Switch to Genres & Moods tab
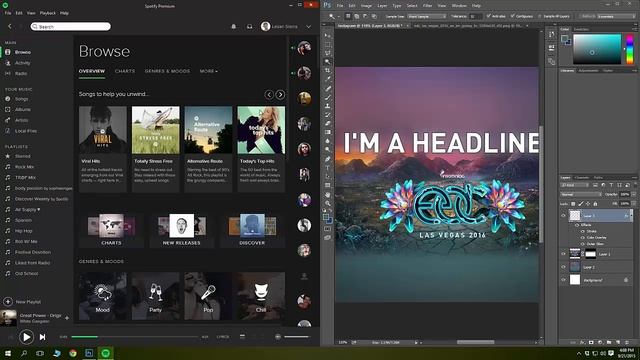The image size is (640, 360). pos(167,71)
